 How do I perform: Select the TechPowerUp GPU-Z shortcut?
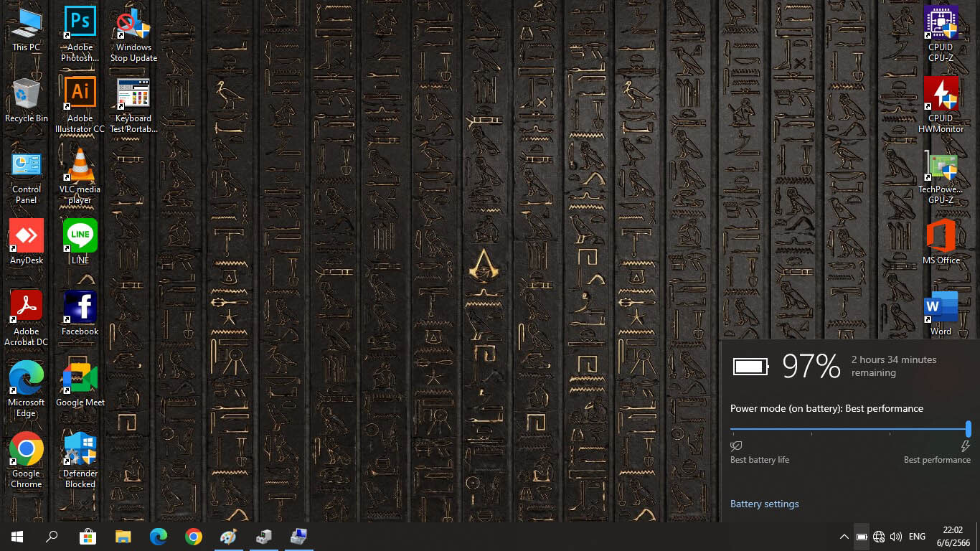click(941, 176)
